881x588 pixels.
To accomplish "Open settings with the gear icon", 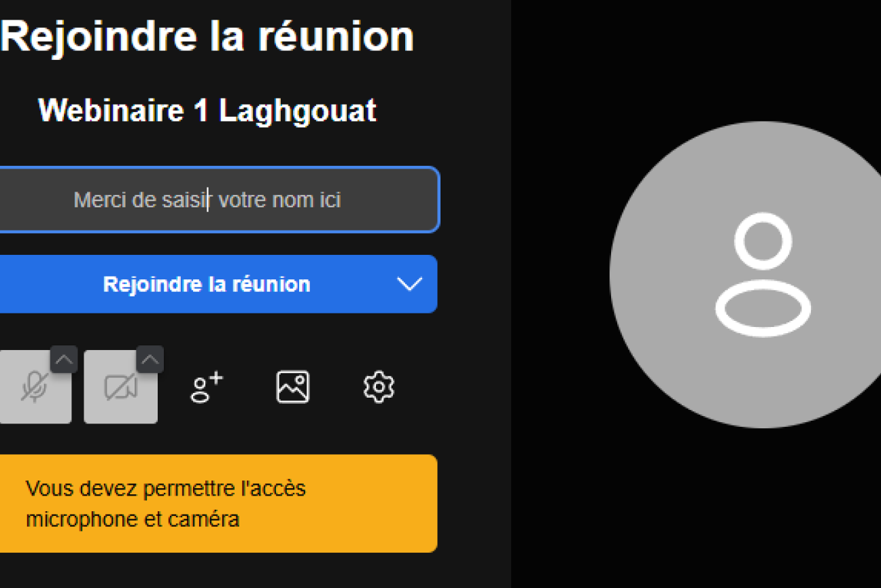I will coord(379,387).
